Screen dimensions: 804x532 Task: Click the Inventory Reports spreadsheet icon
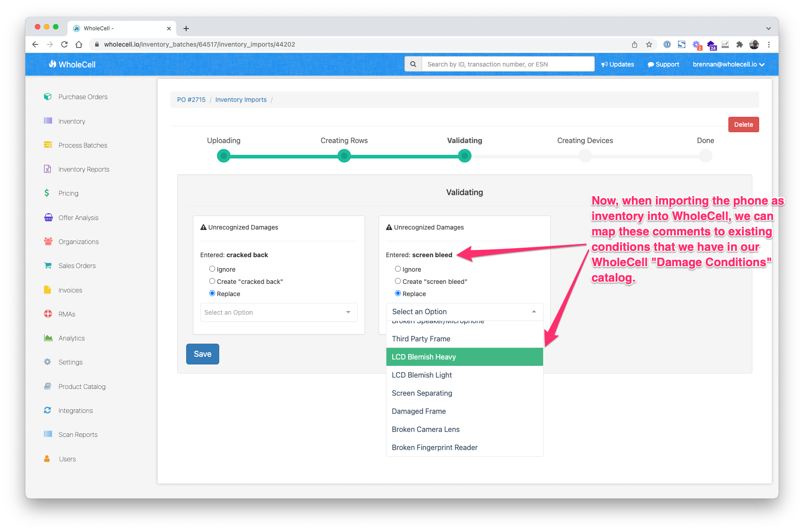48,169
